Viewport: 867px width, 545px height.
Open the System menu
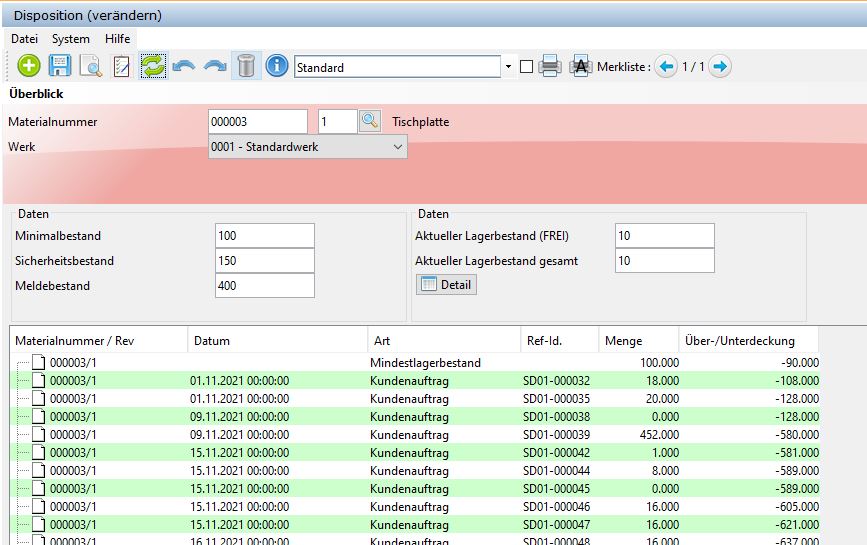71,38
